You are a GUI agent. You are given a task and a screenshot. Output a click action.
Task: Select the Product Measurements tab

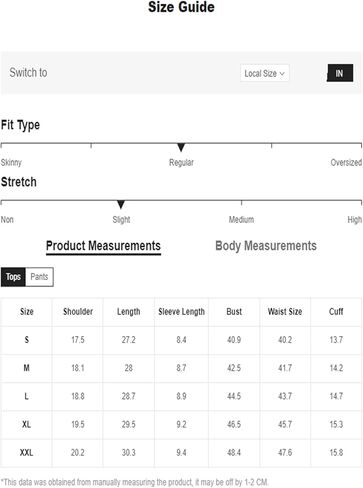[x=103, y=246]
